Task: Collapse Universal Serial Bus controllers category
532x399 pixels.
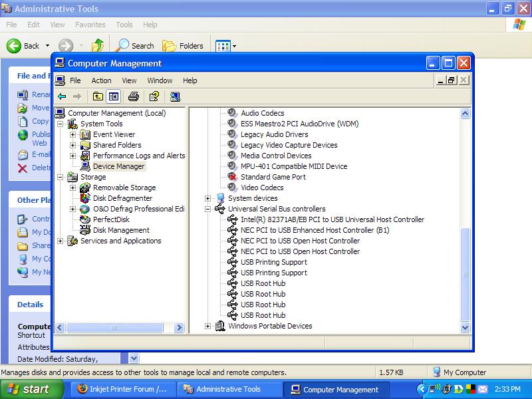Action: coord(207,209)
